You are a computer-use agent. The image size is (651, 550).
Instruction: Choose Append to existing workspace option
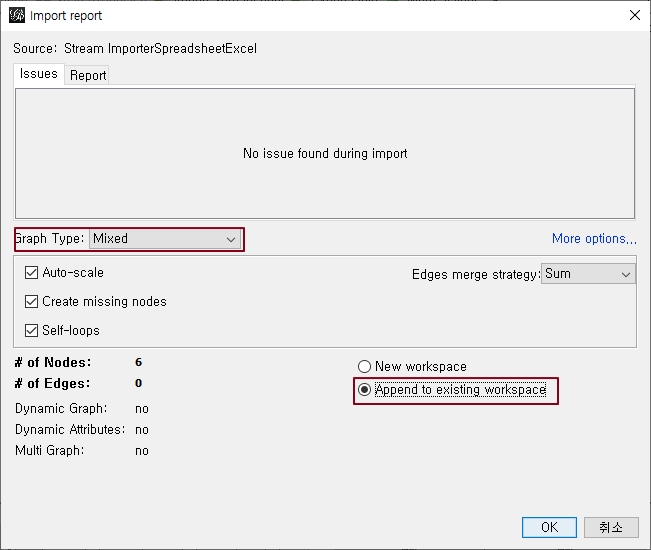[x=365, y=390]
